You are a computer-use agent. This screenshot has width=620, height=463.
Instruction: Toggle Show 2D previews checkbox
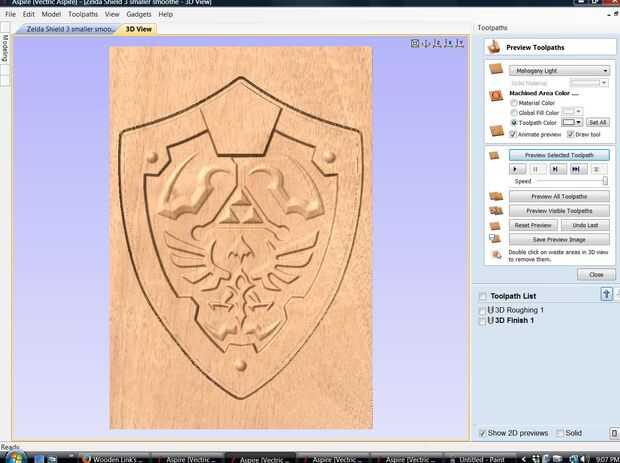pyautogui.click(x=482, y=433)
